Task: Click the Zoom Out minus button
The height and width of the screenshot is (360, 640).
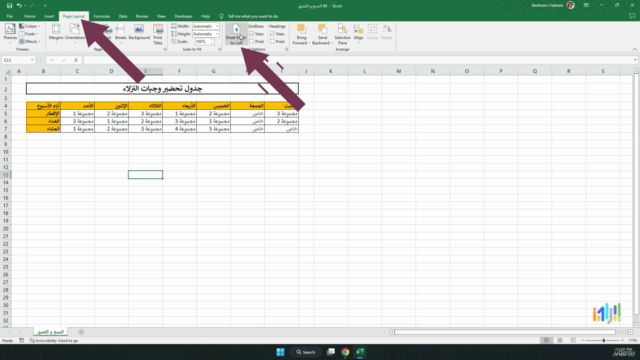Action: [583, 340]
